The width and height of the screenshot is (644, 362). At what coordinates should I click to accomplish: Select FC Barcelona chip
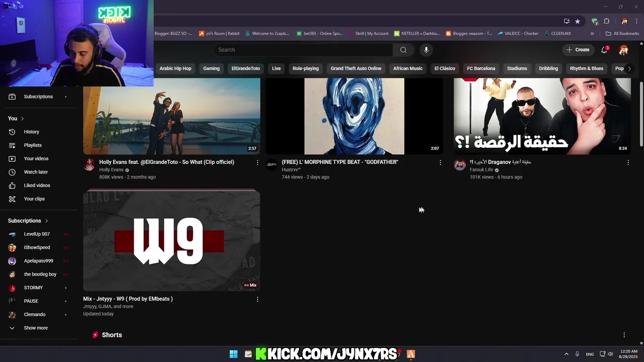pyautogui.click(x=481, y=68)
